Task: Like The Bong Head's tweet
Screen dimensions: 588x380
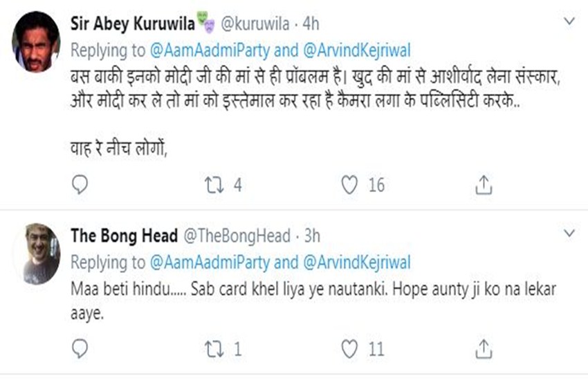Action: coord(350,349)
